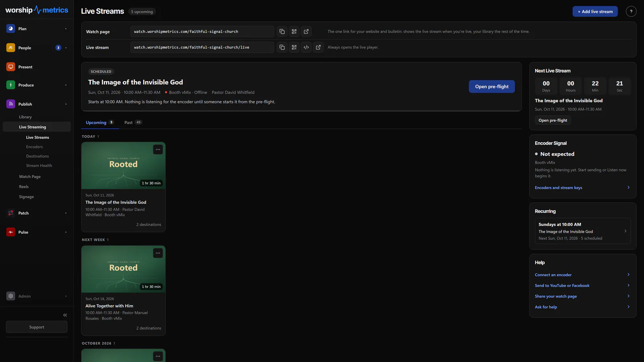Collapse the sidebar with double-chevron icon
The height and width of the screenshot is (362, 644).
tap(65, 315)
